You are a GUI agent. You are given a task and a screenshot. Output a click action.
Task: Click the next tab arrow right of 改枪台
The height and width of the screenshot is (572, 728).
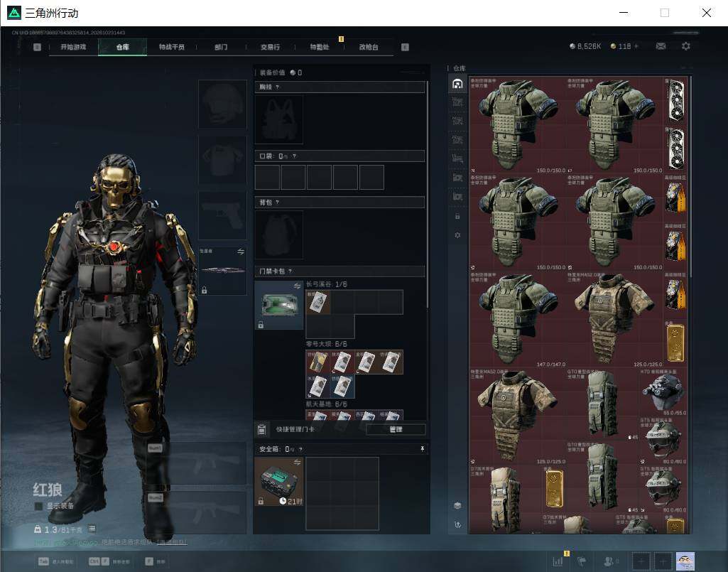(405, 47)
